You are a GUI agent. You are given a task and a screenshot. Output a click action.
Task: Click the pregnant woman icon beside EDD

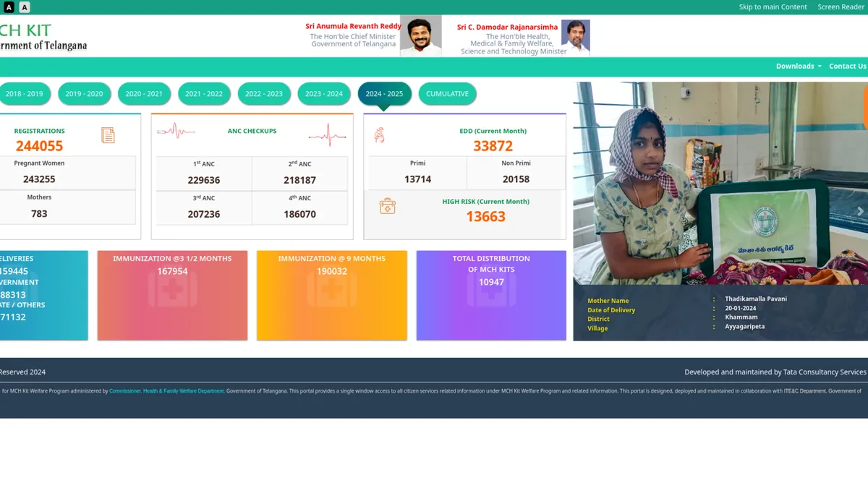click(x=379, y=134)
